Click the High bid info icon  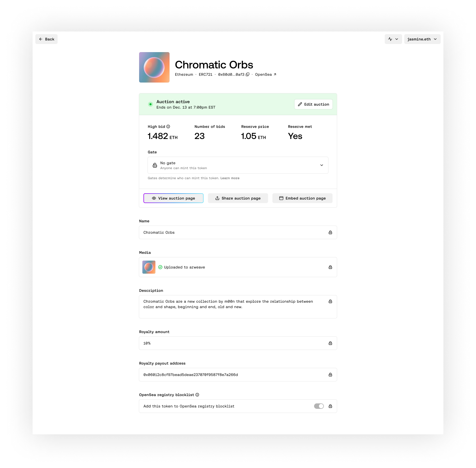(168, 127)
